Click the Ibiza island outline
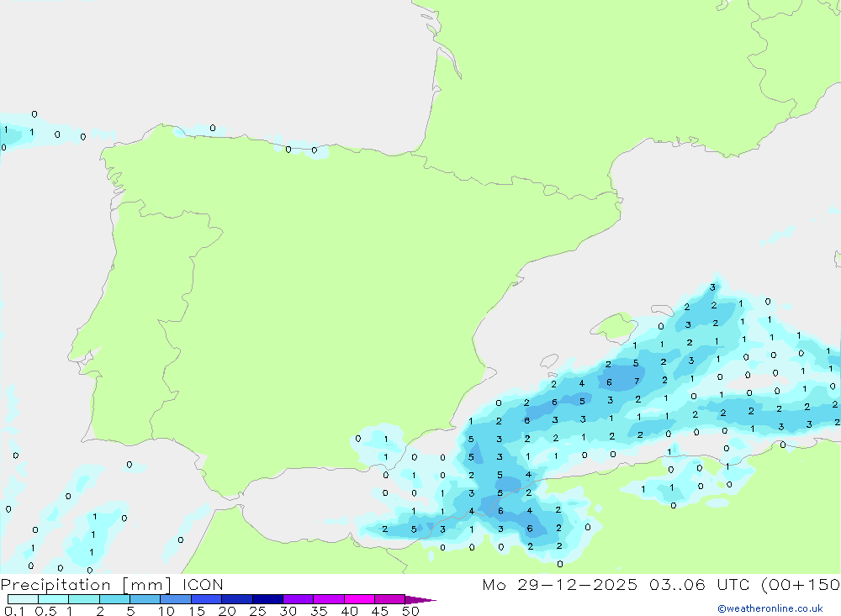The width and height of the screenshot is (841, 616). click(x=549, y=361)
